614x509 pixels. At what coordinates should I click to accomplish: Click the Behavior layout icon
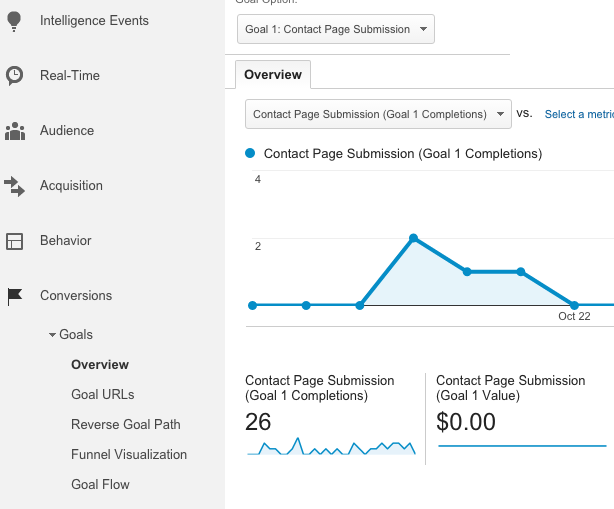pyautogui.click(x=15, y=241)
